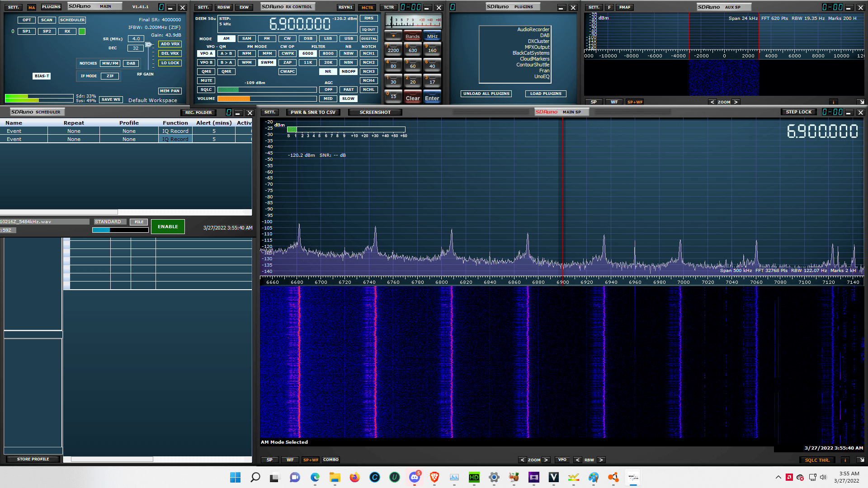The image size is (868, 488).
Task: Toggle BIAS-T power in the MAIN panel
Action: click(42, 75)
